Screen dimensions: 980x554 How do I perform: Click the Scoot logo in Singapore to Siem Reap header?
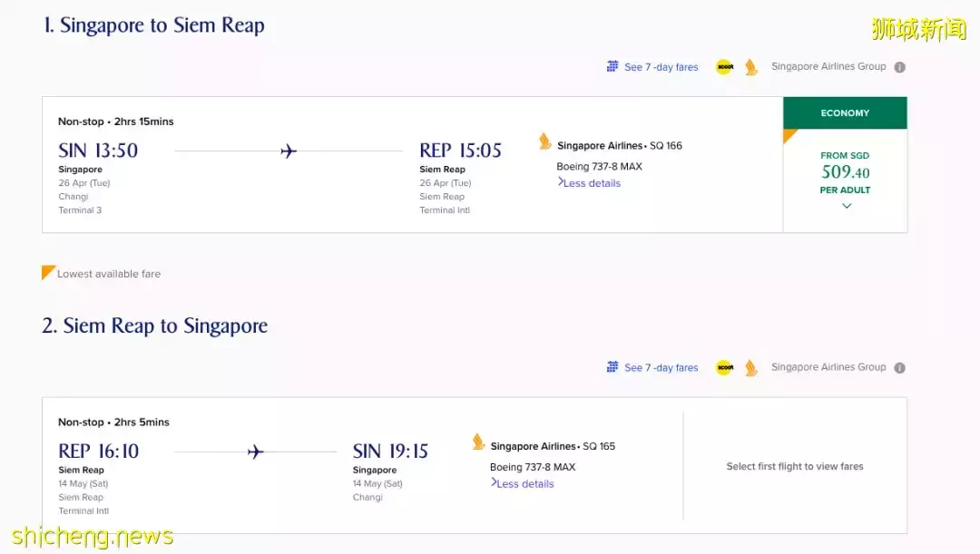(x=724, y=67)
